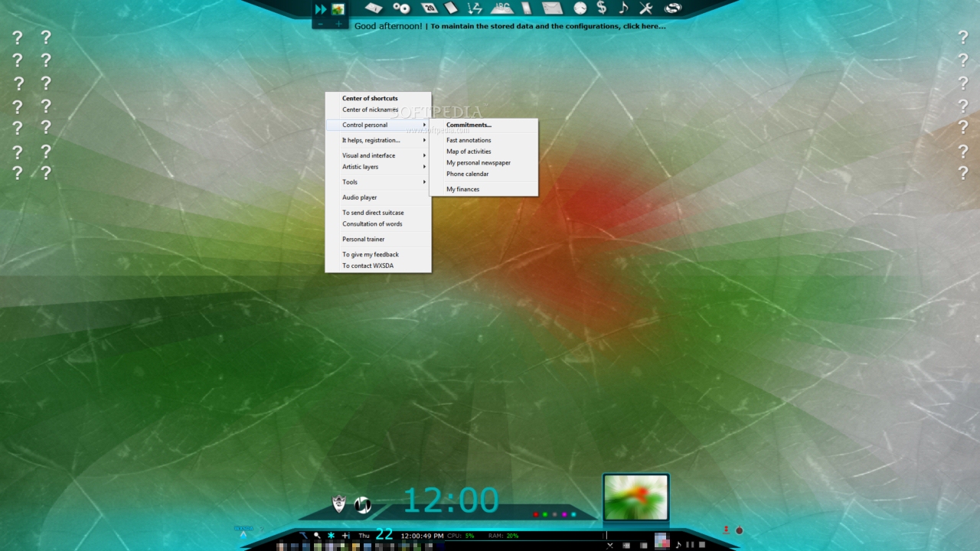Click the music note icon in bottom bar
Viewport: 980px width, 551px height.
[678, 545]
